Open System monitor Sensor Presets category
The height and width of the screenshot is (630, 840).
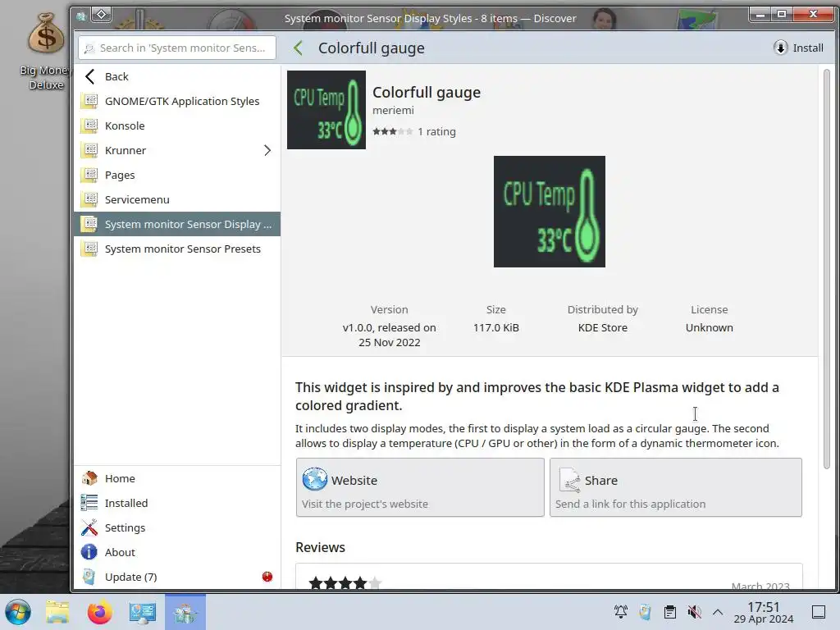point(177,249)
